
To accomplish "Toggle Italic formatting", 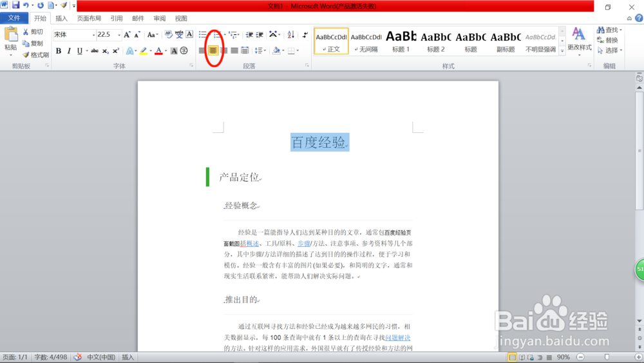I will (x=69, y=51).
